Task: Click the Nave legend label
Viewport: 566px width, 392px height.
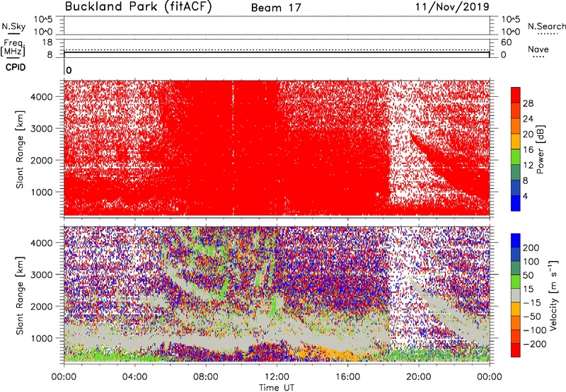Action: pos(538,49)
